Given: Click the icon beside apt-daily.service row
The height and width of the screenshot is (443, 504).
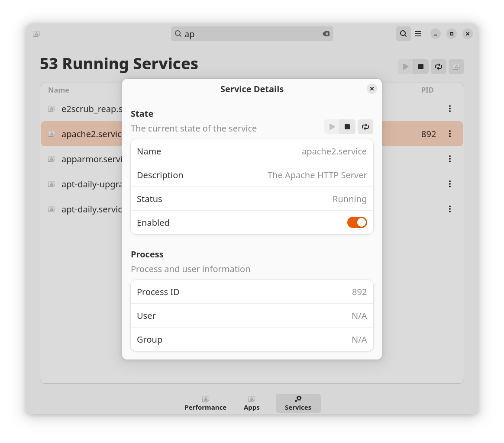Looking at the screenshot, I should (52, 209).
